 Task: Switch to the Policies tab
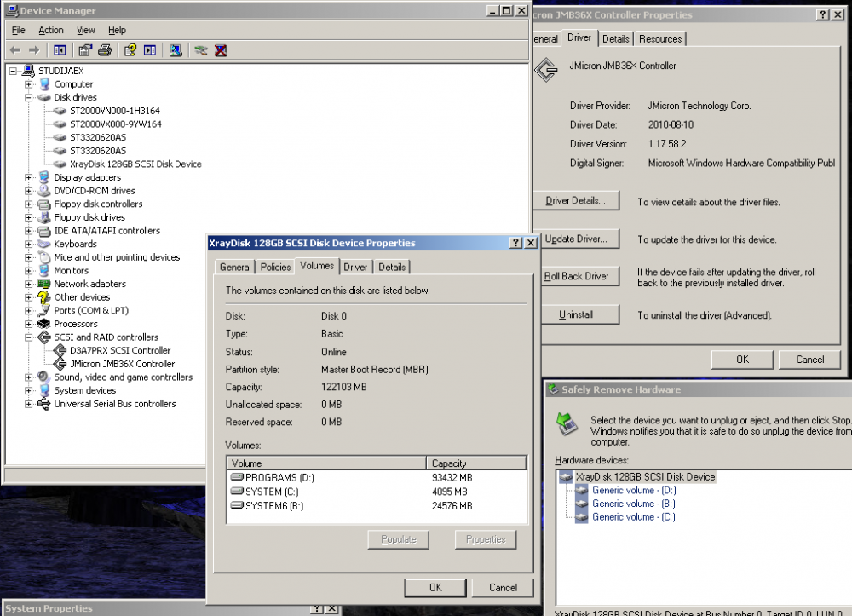point(275,267)
